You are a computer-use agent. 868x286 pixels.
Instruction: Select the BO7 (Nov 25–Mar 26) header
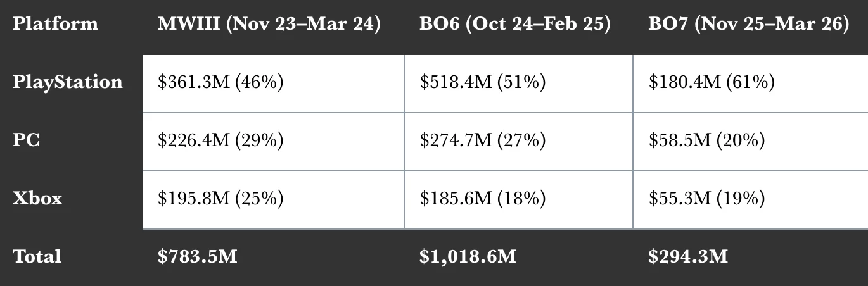coord(748,24)
